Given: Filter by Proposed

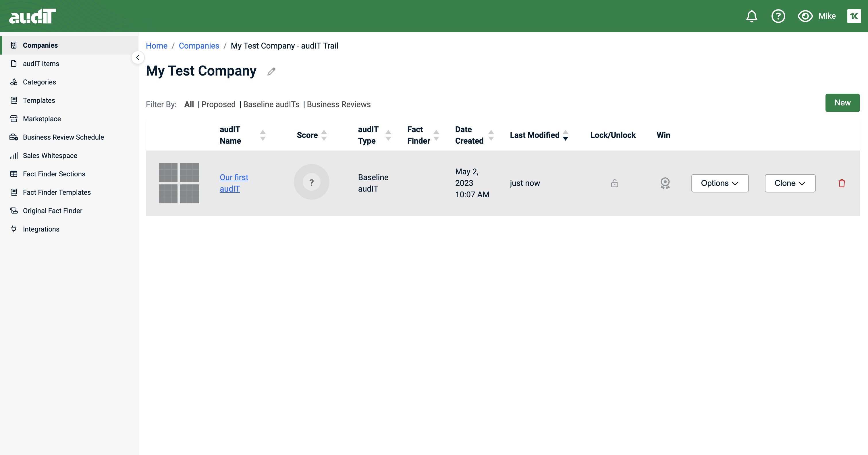Looking at the screenshot, I should (x=218, y=105).
